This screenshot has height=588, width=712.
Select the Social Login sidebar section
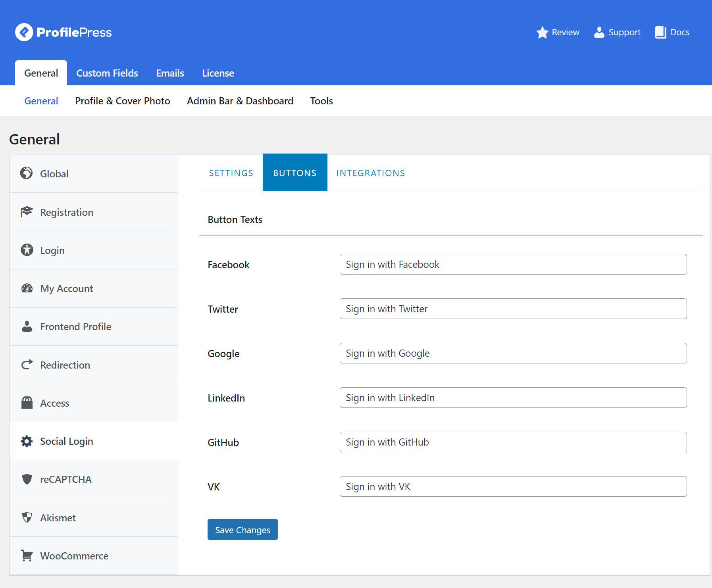pyautogui.click(x=94, y=441)
